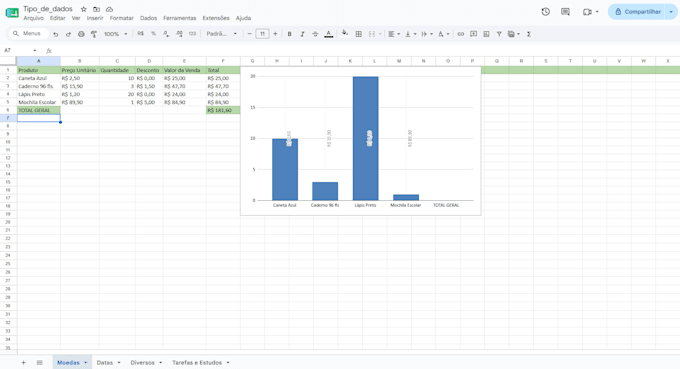This screenshot has height=369, width=680.
Task: Decrease font size with minus
Action: [x=249, y=34]
